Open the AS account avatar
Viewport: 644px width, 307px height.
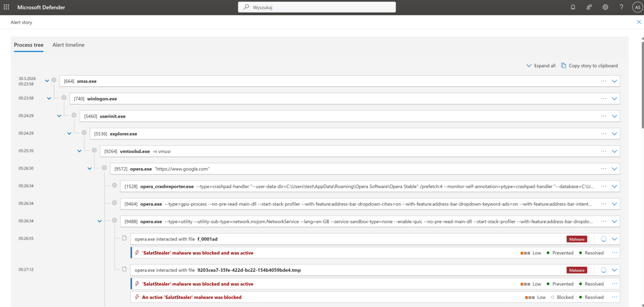637,7
